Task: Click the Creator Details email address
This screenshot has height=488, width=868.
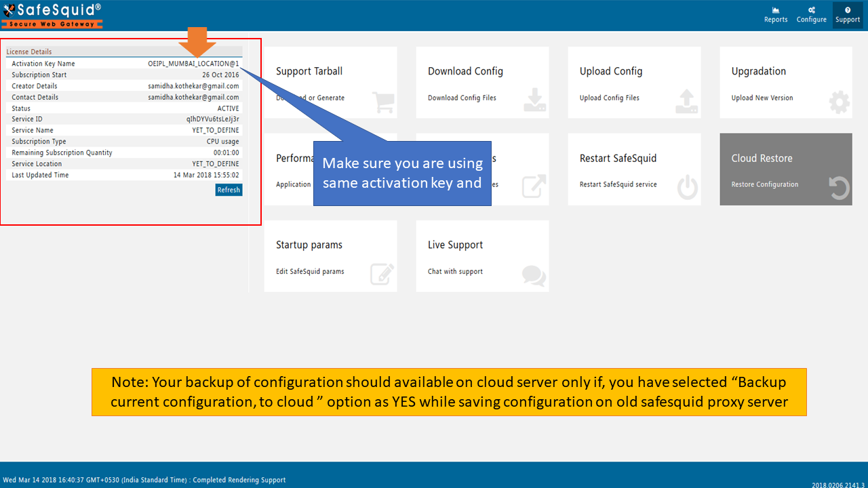Action: [193, 86]
